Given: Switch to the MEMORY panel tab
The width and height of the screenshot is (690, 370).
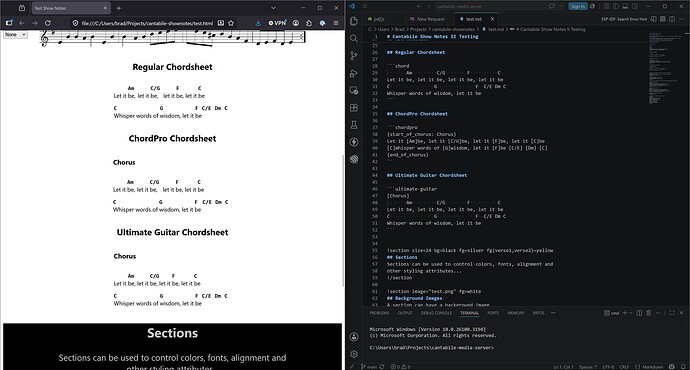Looking at the screenshot, I should (x=516, y=313).
